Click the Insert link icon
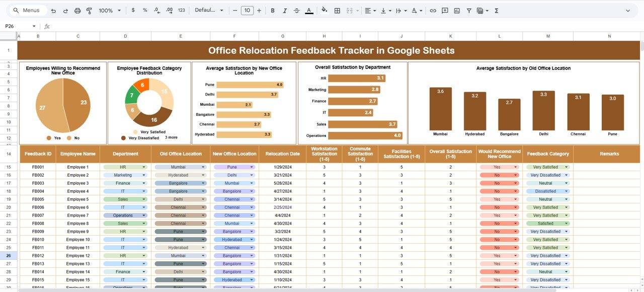The image size is (644, 292). (x=433, y=11)
